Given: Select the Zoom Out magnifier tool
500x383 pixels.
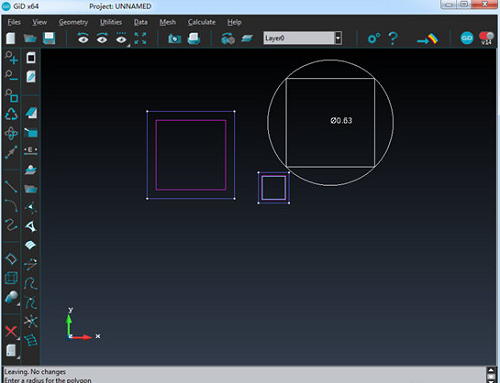Looking at the screenshot, I should [x=11, y=76].
